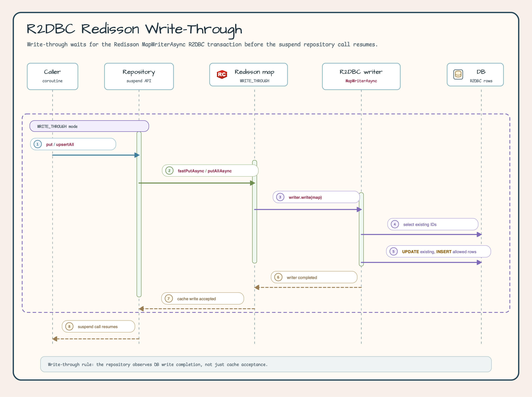Image resolution: width=532 pixels, height=397 pixels.
Task: Click the WRITE_THROUGH mode label pill
Action: (89, 126)
